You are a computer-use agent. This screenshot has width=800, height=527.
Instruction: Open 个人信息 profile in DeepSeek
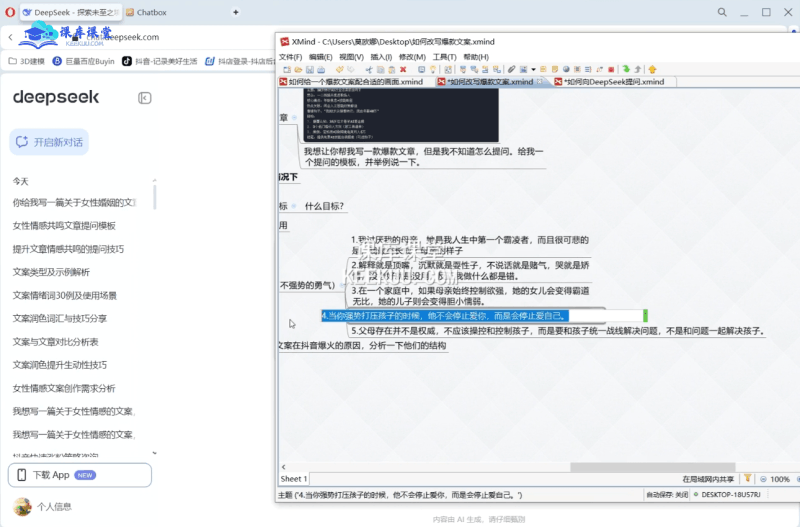(43, 507)
